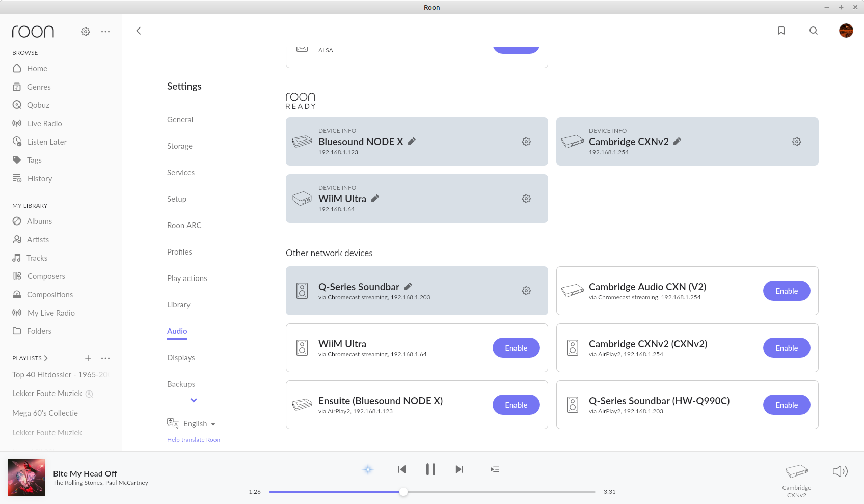Enable WiiM Ultra via Chromecast
864x504 pixels.
[x=516, y=348]
